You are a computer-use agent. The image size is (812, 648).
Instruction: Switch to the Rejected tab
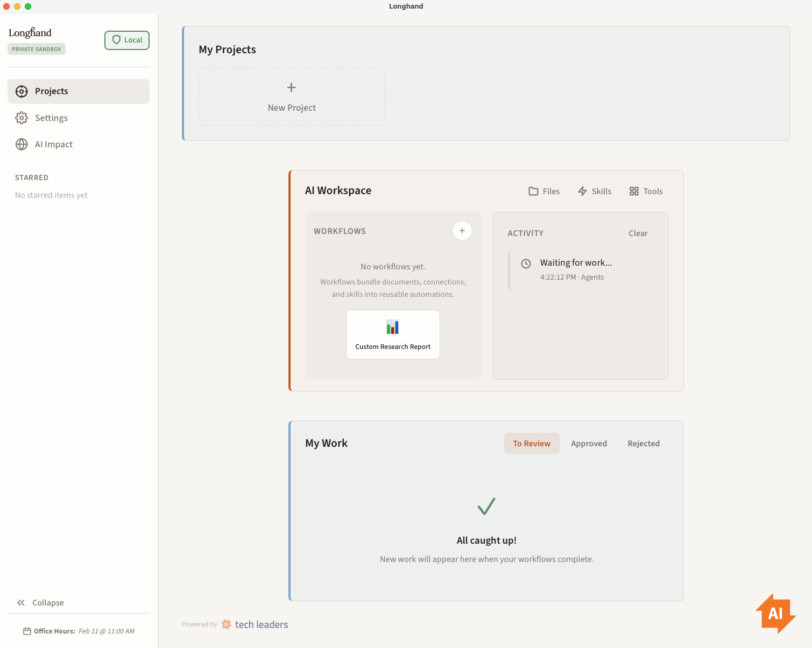pyautogui.click(x=643, y=443)
